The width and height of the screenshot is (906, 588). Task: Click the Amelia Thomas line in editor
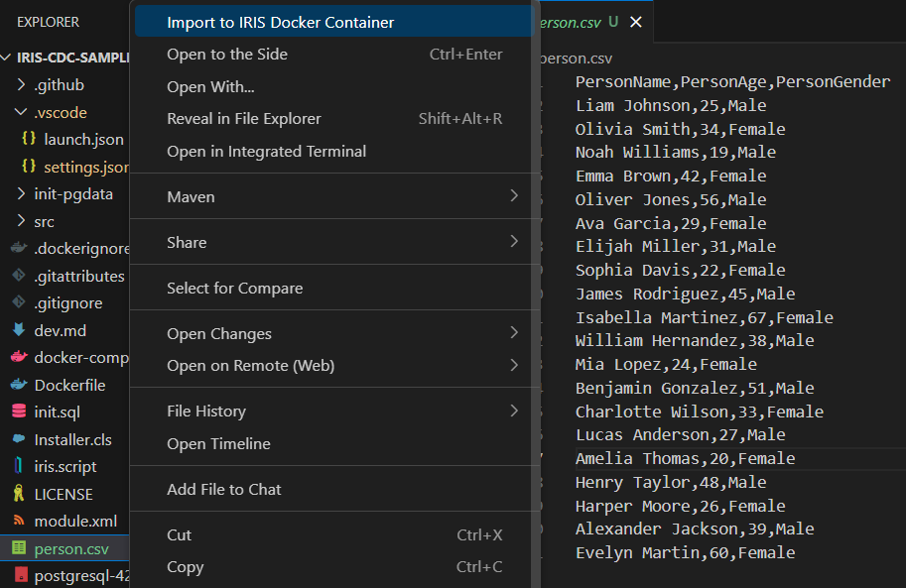685,458
